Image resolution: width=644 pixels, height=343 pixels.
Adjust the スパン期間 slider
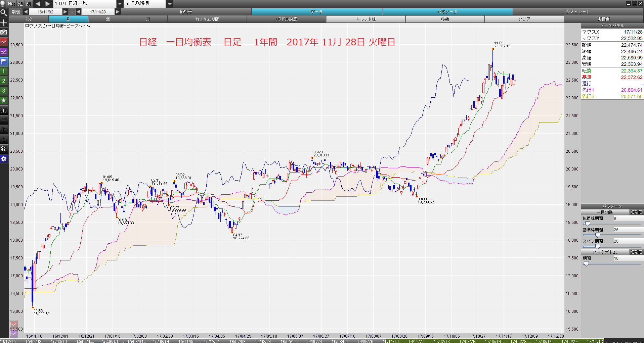click(x=612, y=247)
